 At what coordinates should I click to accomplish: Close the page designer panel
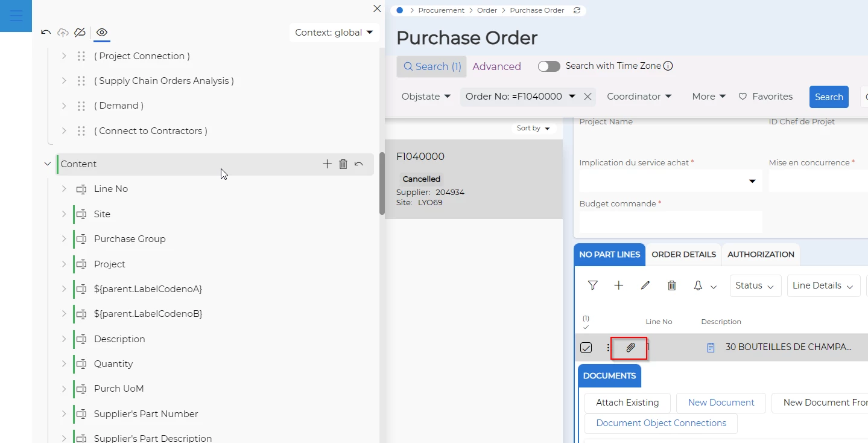pos(377,8)
